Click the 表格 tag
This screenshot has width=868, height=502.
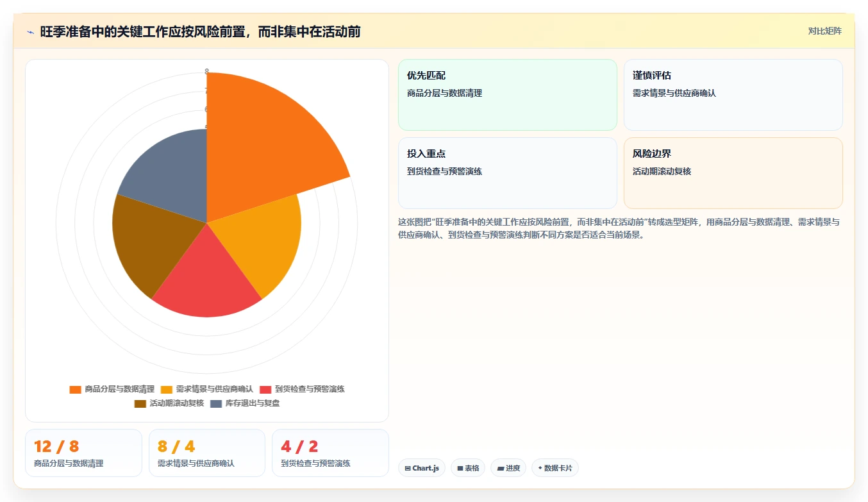tap(468, 468)
